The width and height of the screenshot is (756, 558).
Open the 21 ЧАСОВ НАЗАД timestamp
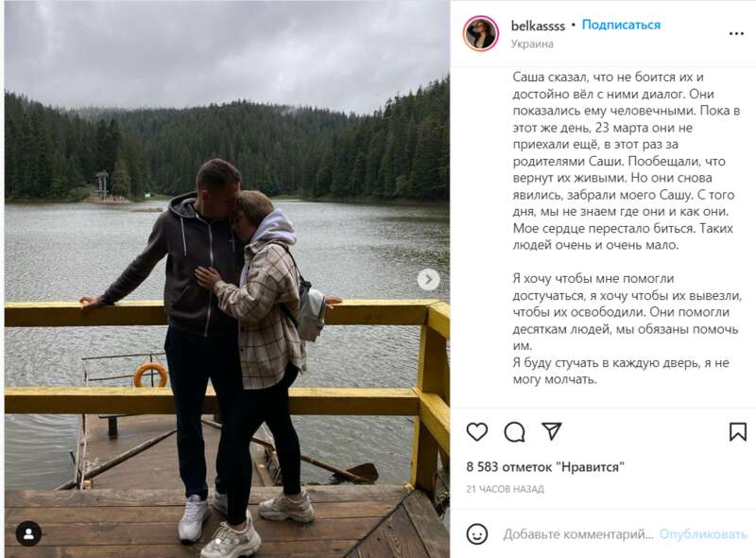point(505,489)
